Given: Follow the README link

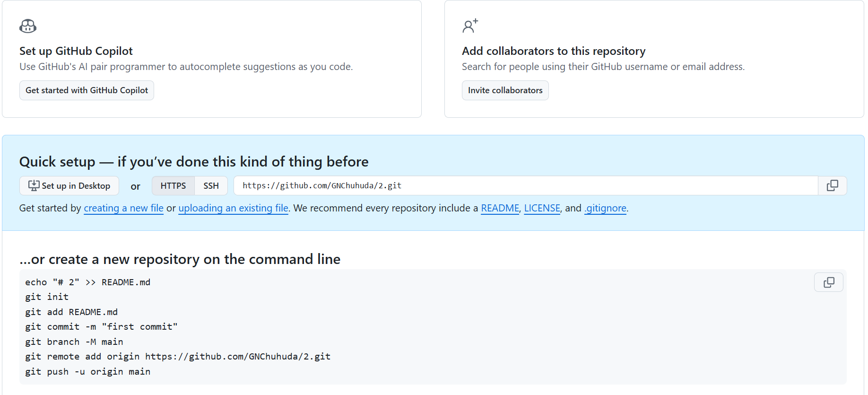Looking at the screenshot, I should (x=500, y=208).
